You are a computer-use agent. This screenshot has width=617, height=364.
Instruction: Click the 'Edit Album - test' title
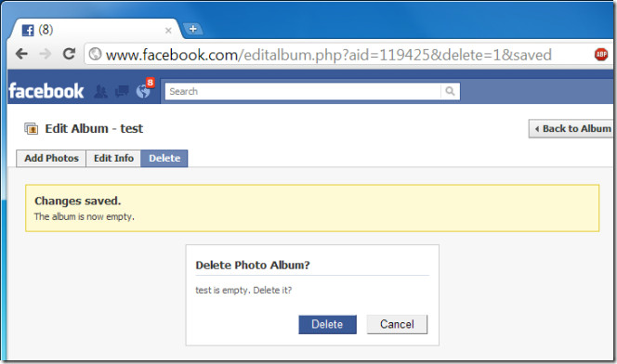pos(94,128)
